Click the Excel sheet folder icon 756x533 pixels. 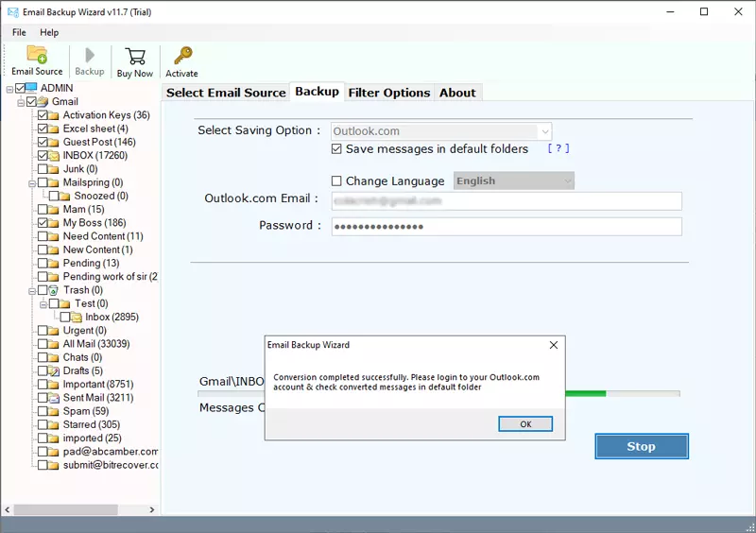tap(54, 129)
